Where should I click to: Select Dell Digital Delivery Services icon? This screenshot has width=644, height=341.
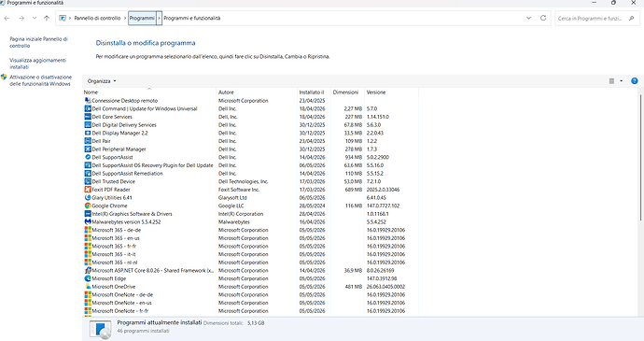88,124
